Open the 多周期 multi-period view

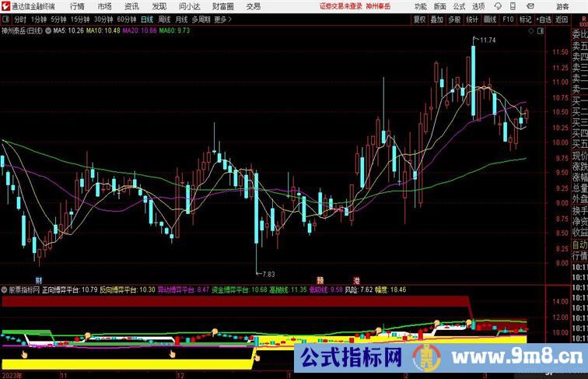(x=201, y=19)
